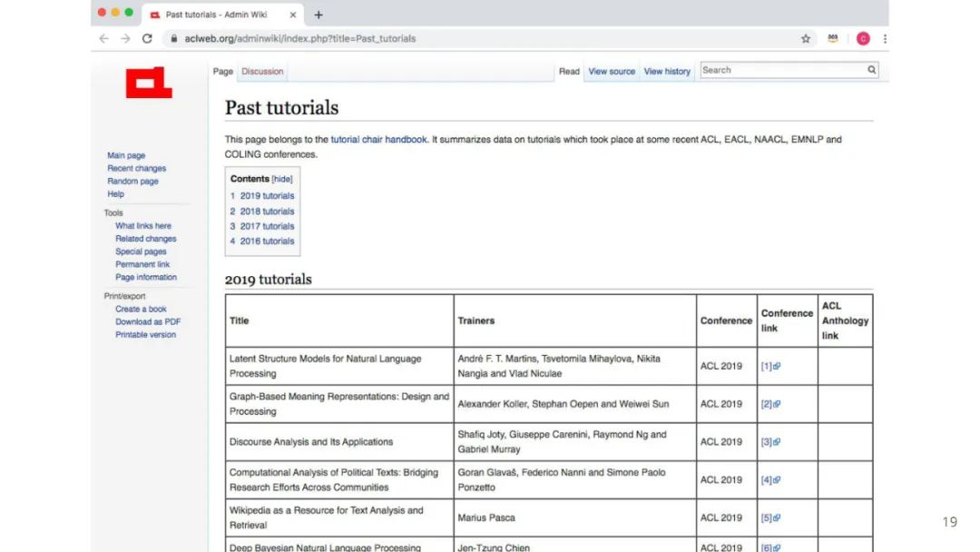Open the Permanent link tool
This screenshot has height=552, width=980.
142,264
